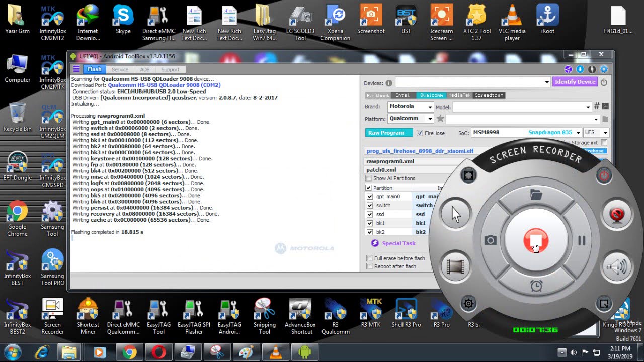
Task: Switch to the Flash tab
Action: (x=94, y=69)
